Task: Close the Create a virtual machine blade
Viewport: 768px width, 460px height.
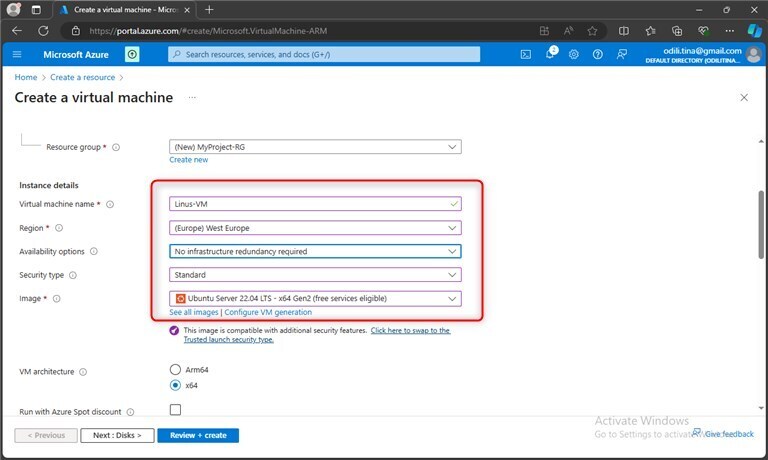Action: click(744, 97)
